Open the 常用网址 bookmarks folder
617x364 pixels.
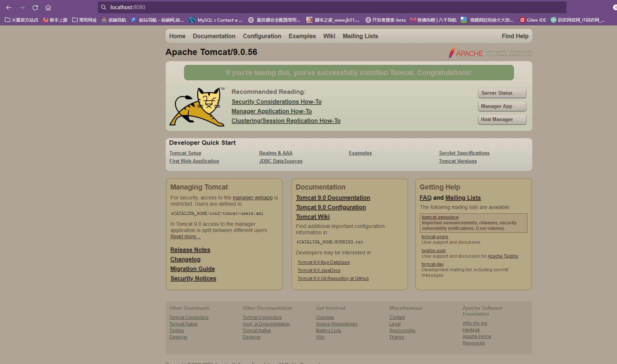pos(84,20)
